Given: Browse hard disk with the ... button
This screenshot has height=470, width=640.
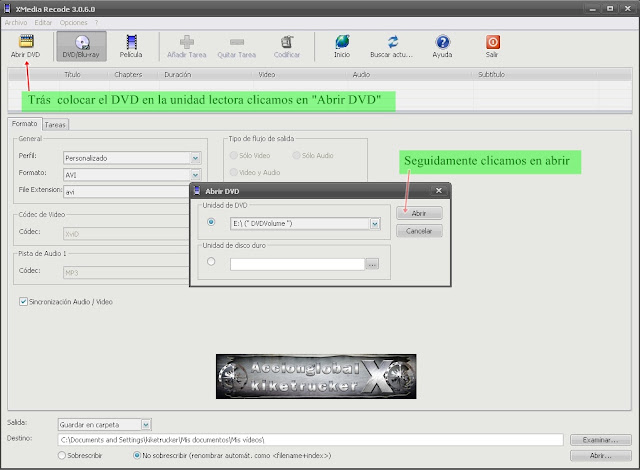Looking at the screenshot, I should [x=372, y=264].
